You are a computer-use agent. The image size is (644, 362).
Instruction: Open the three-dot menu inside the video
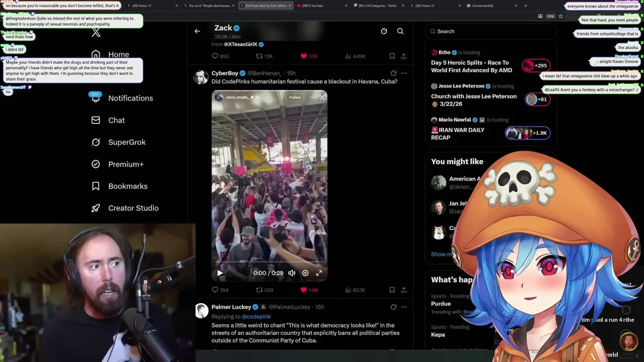click(311, 98)
